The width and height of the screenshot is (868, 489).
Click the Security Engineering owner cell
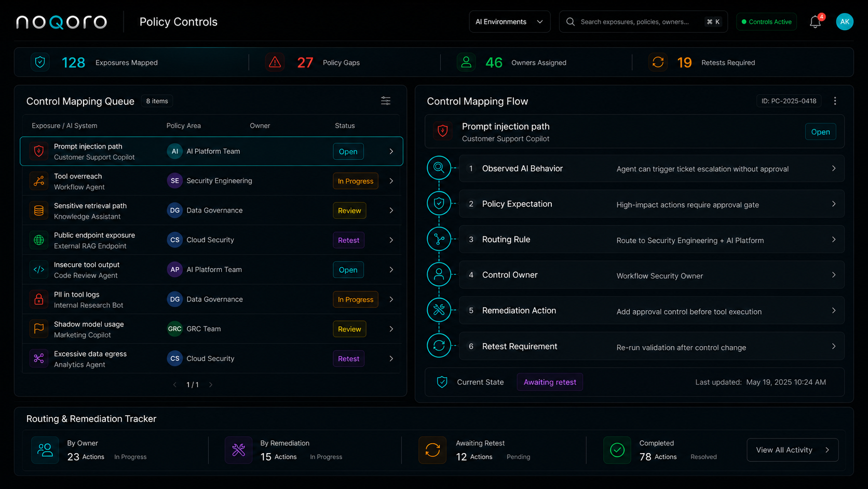pos(210,181)
